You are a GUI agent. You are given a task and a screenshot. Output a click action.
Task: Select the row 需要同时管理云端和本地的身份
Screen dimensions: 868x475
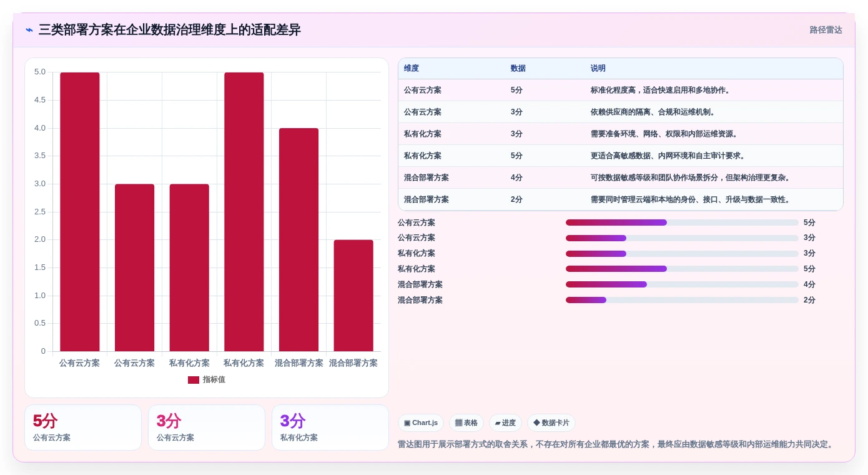pyautogui.click(x=621, y=199)
